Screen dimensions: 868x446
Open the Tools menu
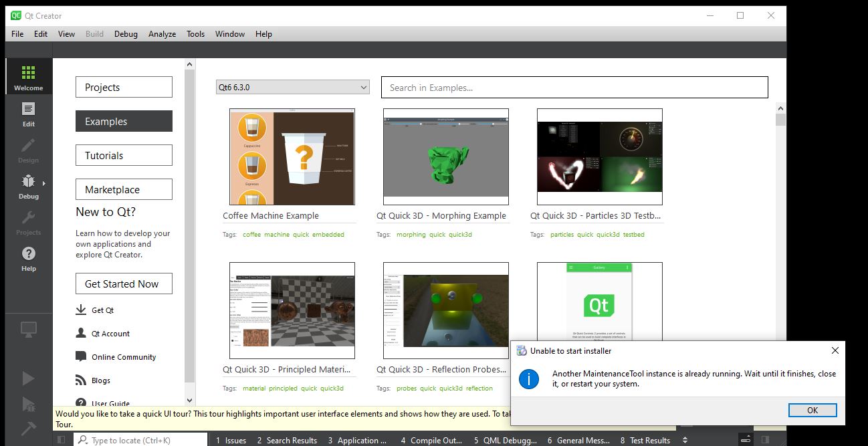click(195, 33)
